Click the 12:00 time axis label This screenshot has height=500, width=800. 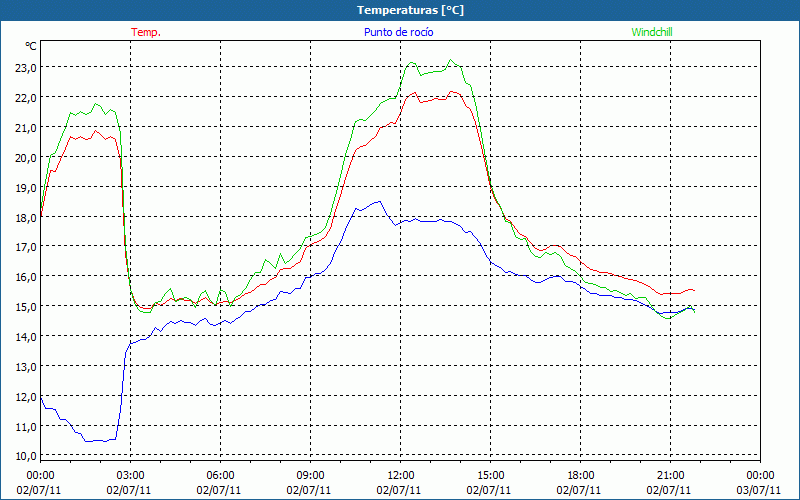coord(401,476)
